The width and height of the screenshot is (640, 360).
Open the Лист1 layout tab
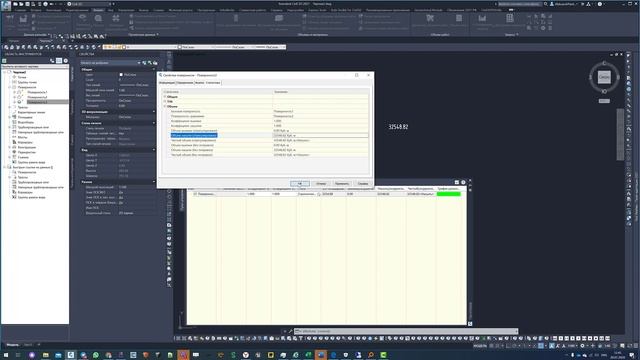[28, 345]
